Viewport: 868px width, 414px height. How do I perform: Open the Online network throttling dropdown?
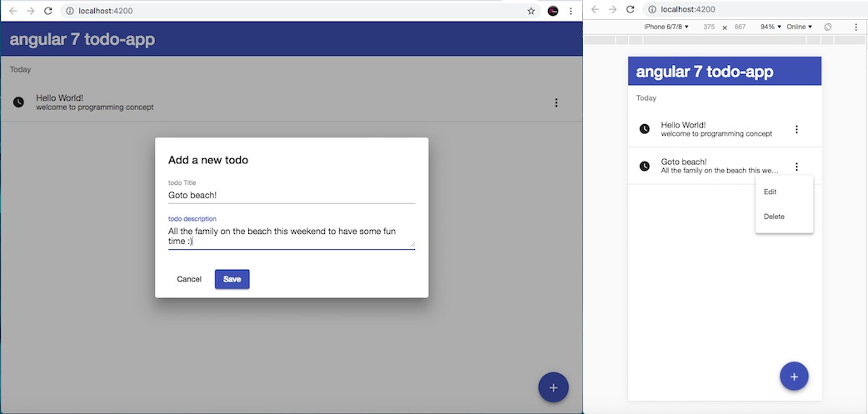(799, 27)
